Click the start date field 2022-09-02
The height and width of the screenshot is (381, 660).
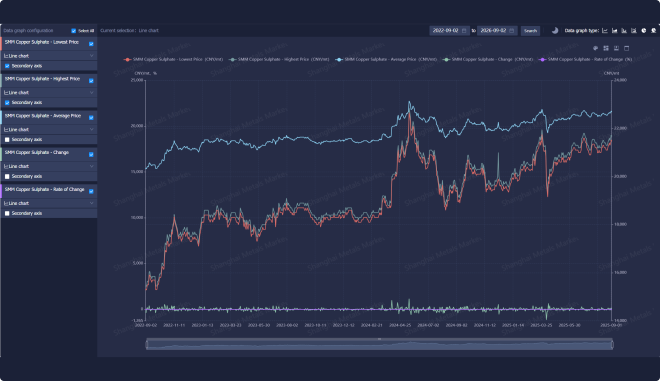click(x=449, y=31)
